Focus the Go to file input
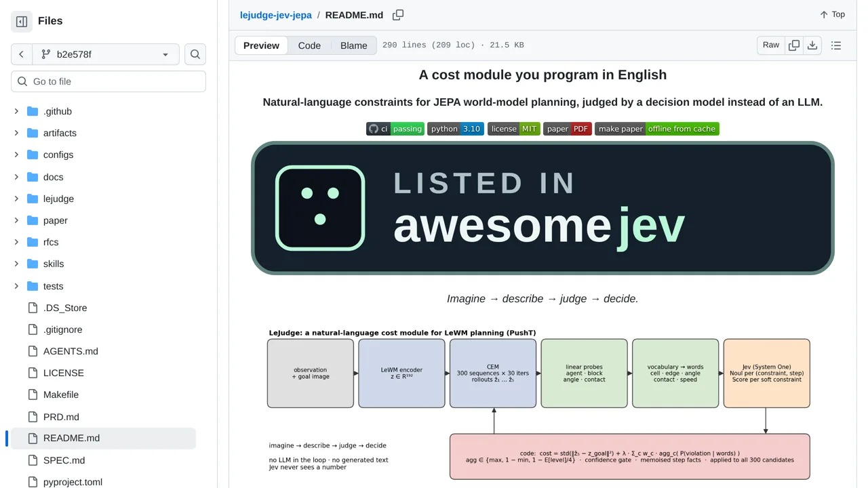The image size is (868, 488). [x=108, y=81]
